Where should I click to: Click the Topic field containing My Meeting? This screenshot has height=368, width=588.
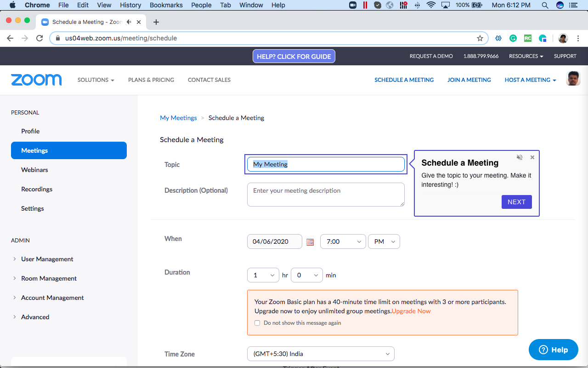[x=326, y=164]
